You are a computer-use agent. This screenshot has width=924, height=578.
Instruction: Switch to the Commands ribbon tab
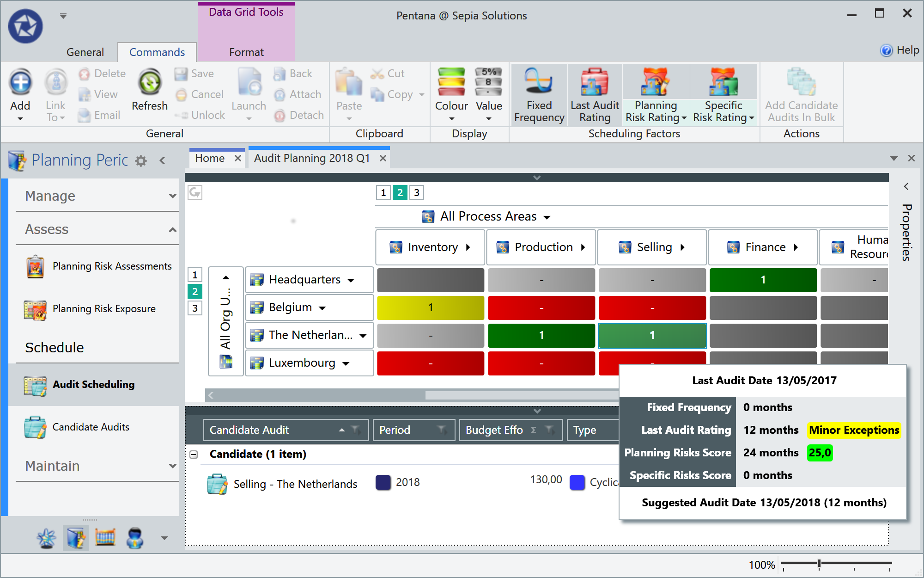click(x=157, y=52)
